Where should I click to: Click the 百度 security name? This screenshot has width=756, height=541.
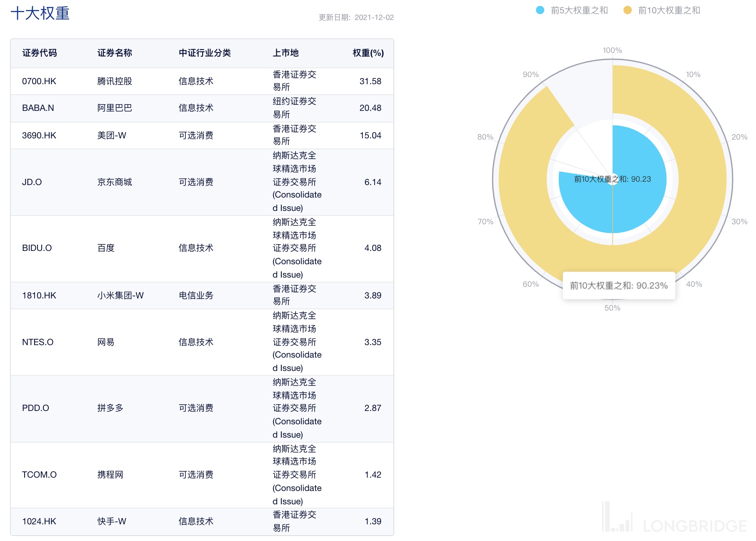pos(106,248)
